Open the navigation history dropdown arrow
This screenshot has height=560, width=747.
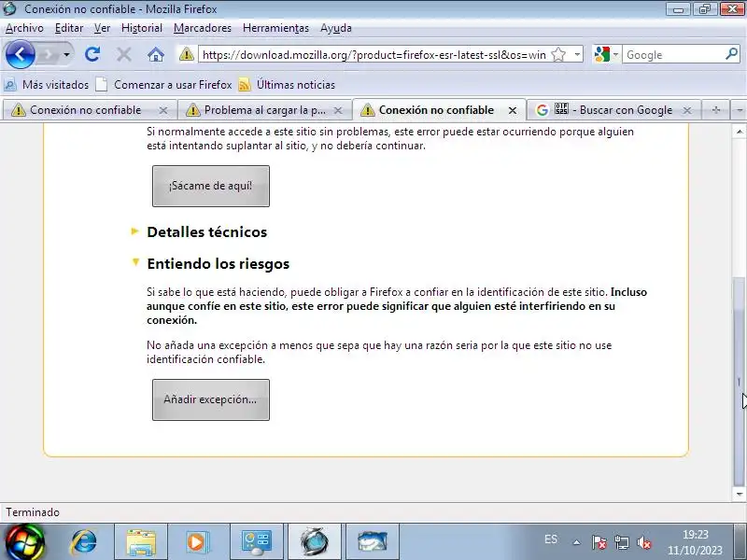66,55
